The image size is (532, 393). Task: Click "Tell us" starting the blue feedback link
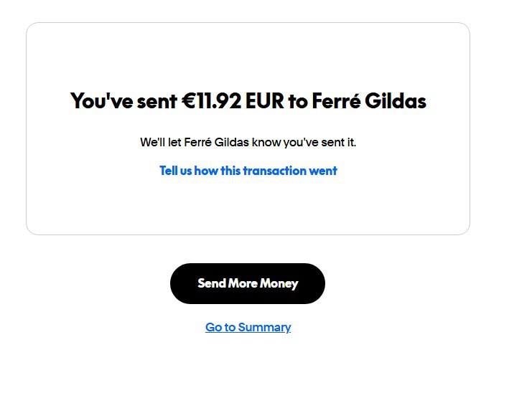[x=178, y=171]
